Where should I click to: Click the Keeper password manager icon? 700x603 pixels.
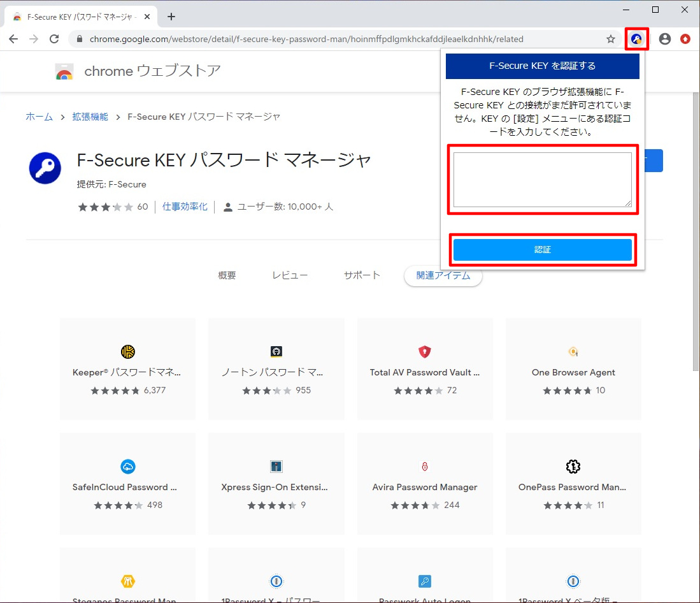click(x=127, y=352)
